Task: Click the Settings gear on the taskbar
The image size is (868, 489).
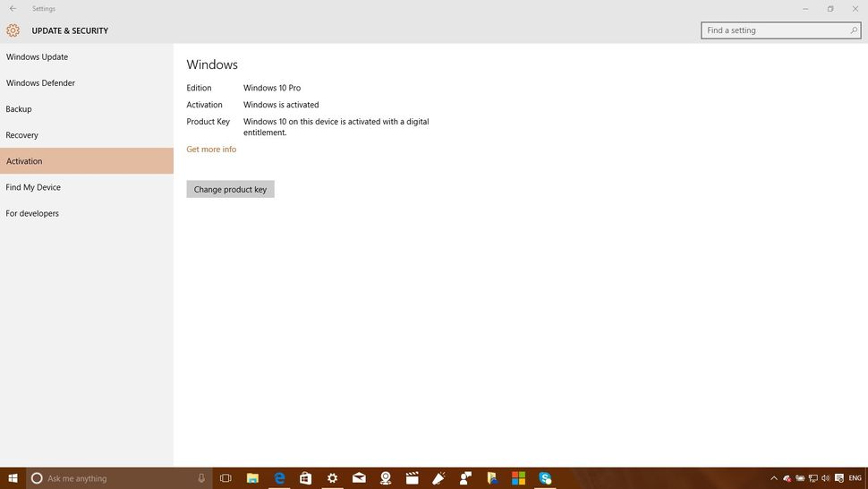Action: pyautogui.click(x=332, y=478)
